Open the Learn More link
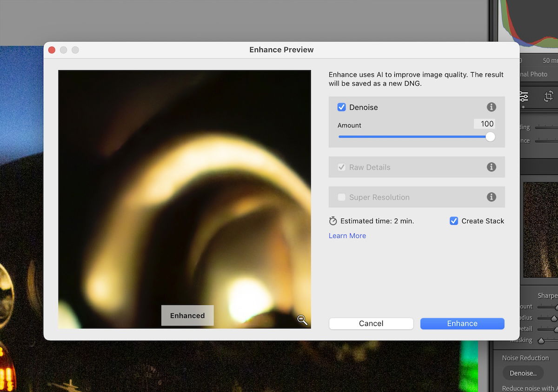 (347, 236)
